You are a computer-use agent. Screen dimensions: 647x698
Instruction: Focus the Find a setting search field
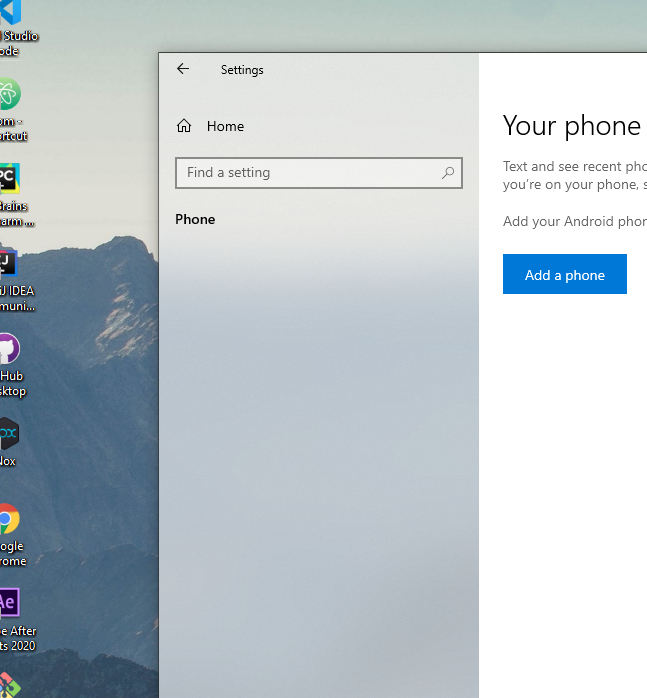click(x=310, y=173)
